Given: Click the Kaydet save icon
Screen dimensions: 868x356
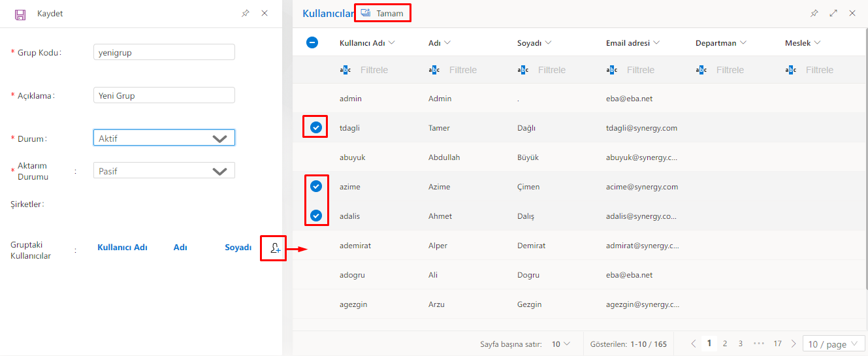Looking at the screenshot, I should (x=20, y=14).
